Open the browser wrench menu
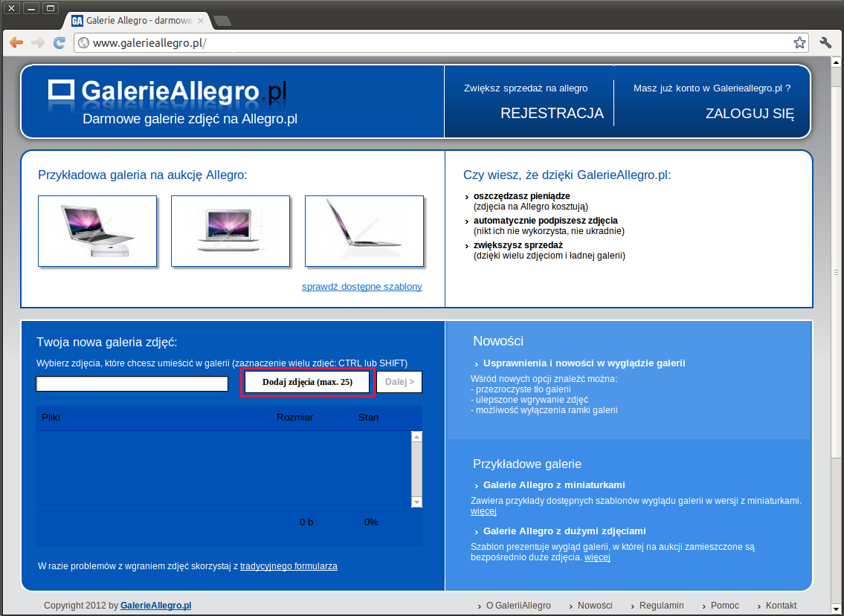The height and width of the screenshot is (616, 844). coord(825,43)
